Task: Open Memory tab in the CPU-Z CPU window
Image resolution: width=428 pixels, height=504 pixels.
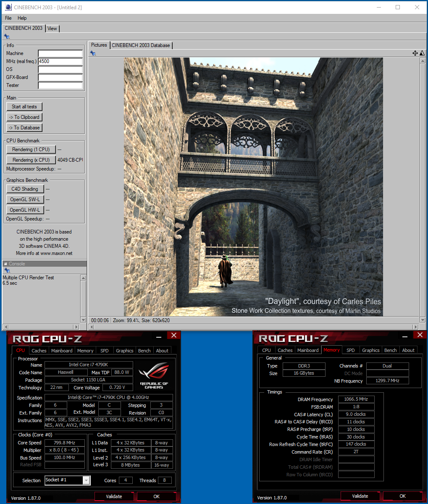Action: pyautogui.click(x=85, y=350)
